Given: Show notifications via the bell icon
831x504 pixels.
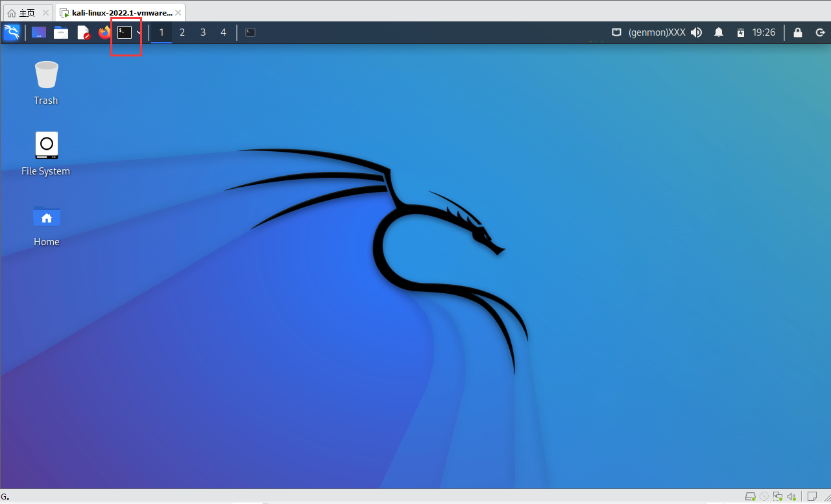Looking at the screenshot, I should tap(719, 32).
